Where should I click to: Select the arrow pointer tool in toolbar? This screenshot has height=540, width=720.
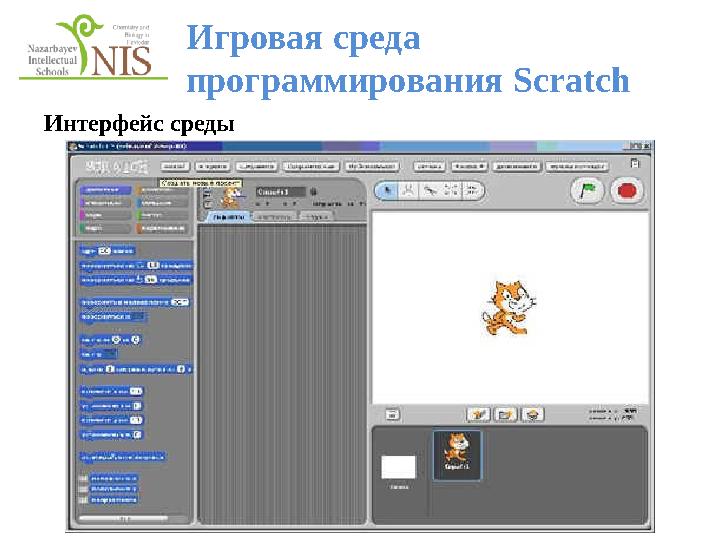[388, 190]
